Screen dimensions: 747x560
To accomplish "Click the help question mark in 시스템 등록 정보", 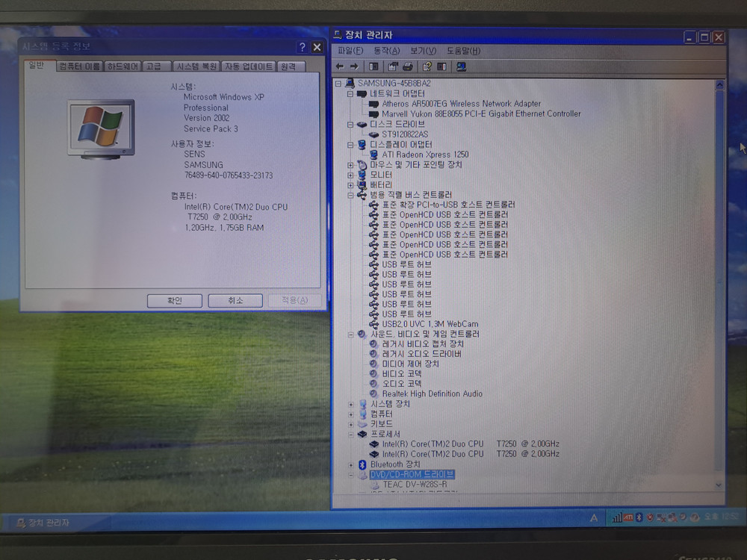I will [302, 47].
